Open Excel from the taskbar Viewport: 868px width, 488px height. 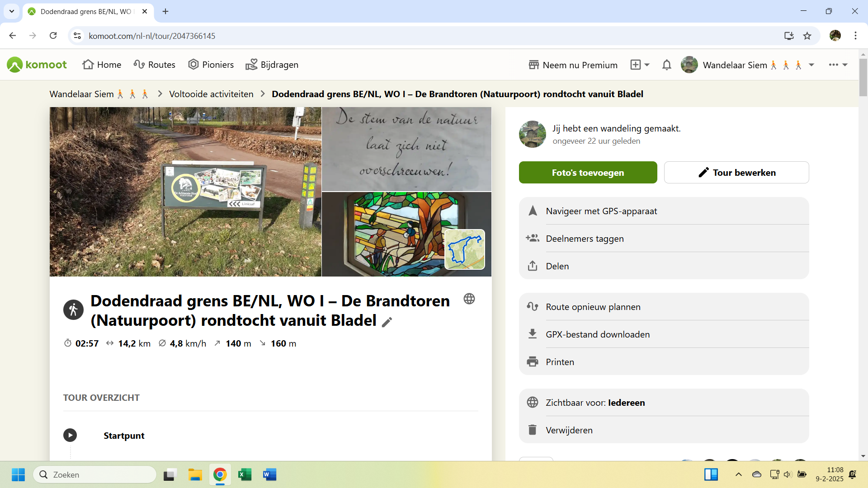[245, 474]
